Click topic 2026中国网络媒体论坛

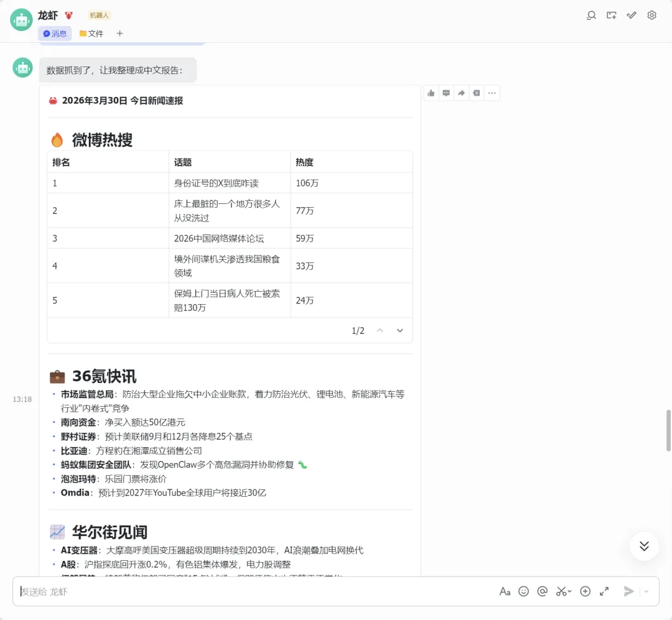click(x=218, y=239)
